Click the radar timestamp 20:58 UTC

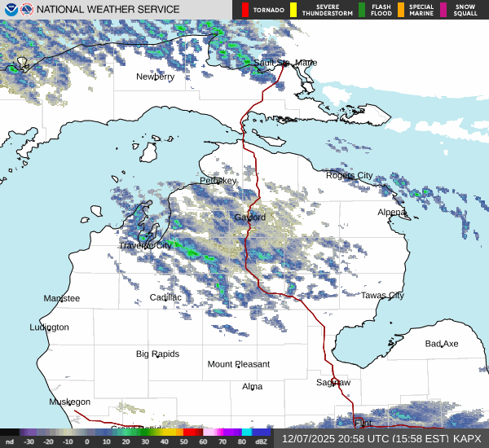coord(320,438)
